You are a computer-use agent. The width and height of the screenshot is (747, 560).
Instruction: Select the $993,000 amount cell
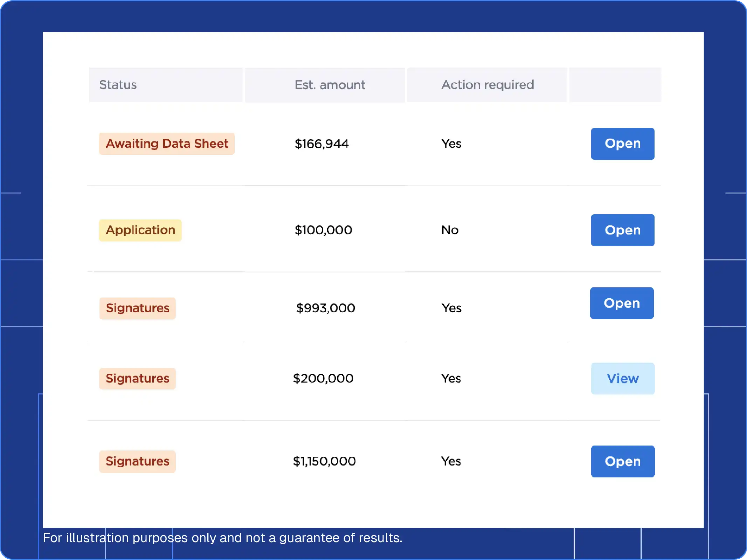(325, 308)
